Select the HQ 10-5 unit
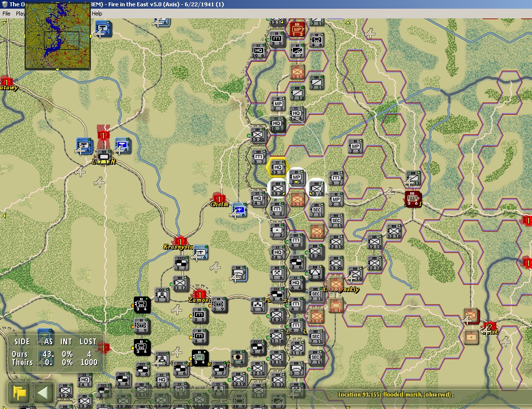Viewport: 532px width, 409px height. 277,124
